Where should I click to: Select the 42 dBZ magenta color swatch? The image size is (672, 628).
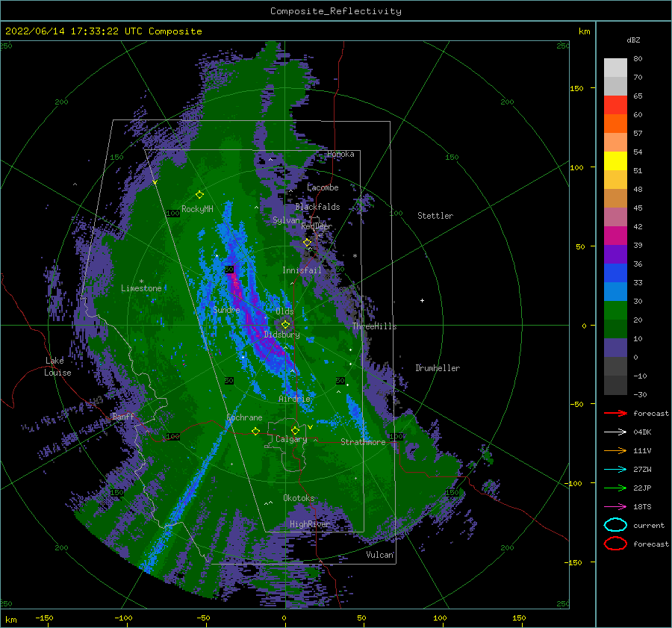click(615, 235)
